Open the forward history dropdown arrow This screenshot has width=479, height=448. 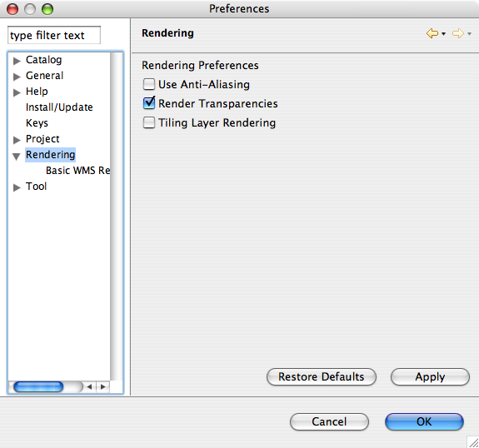(470, 33)
